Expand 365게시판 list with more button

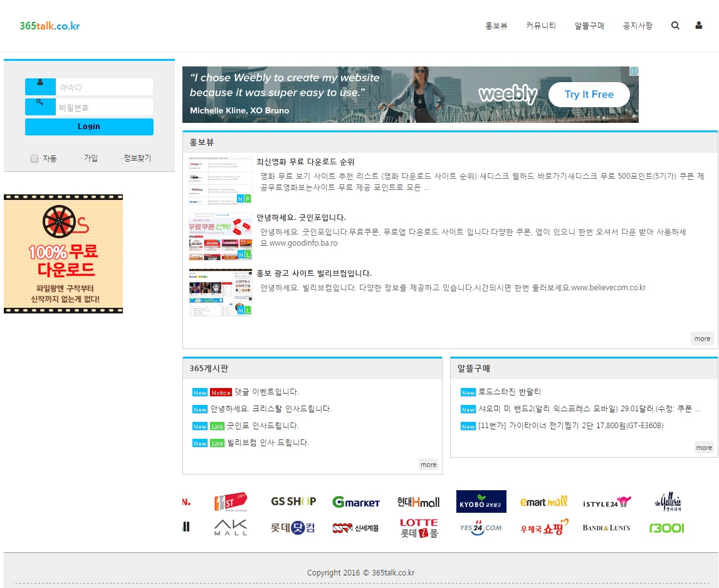coord(429,465)
